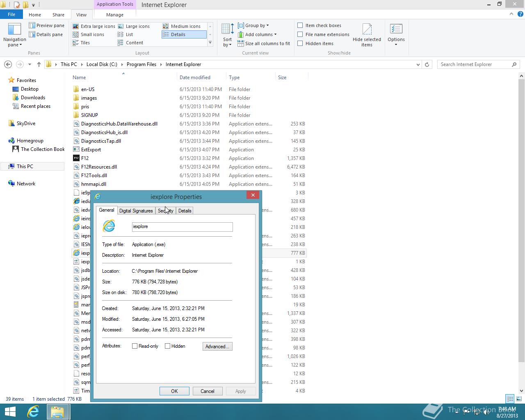Open Advanced attributes dialog
This screenshot has height=420, width=525.
point(217,347)
